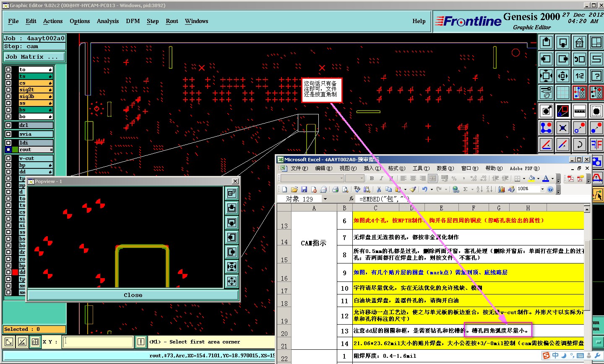
Task: Click the rotate arrow tool icon
Action: click(579, 145)
